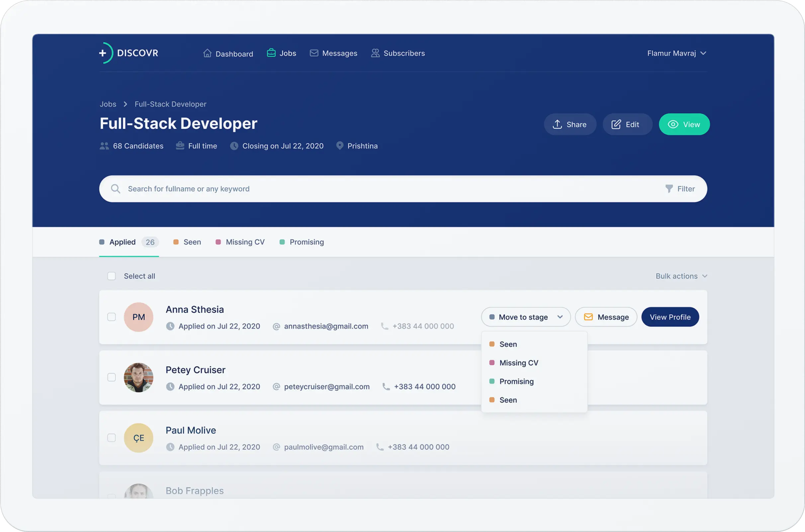
Task: Check the Select all checkbox
Action: pos(112,276)
